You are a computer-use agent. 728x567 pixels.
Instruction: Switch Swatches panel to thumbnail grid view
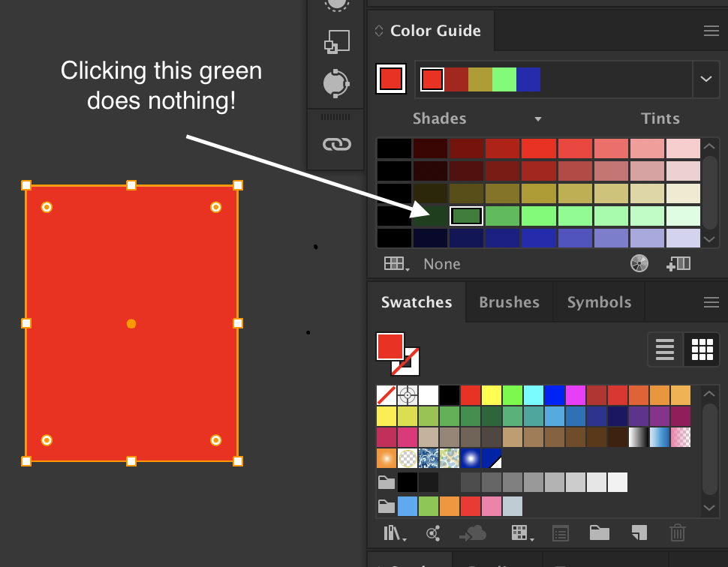(701, 349)
